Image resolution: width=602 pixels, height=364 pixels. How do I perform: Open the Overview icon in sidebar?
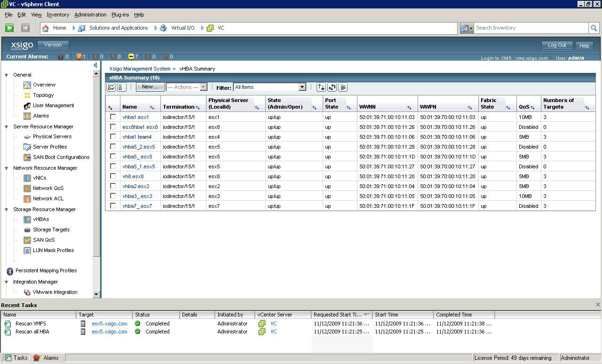tap(27, 85)
